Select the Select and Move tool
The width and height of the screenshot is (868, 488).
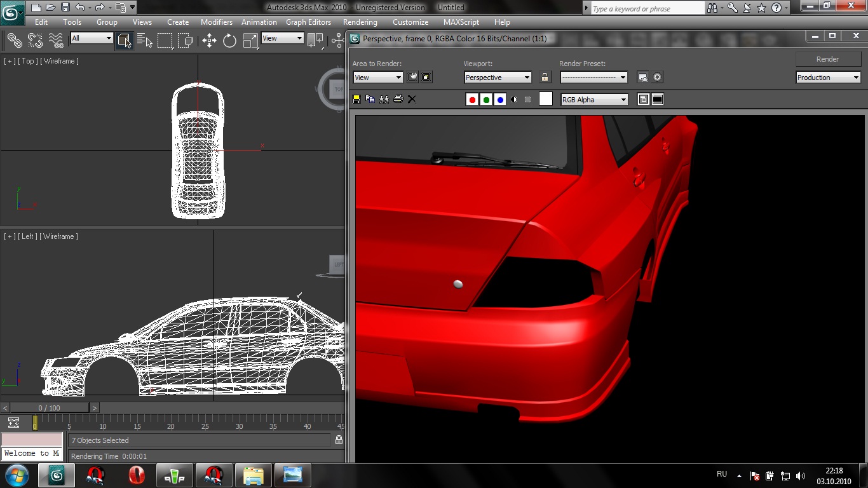tap(209, 41)
